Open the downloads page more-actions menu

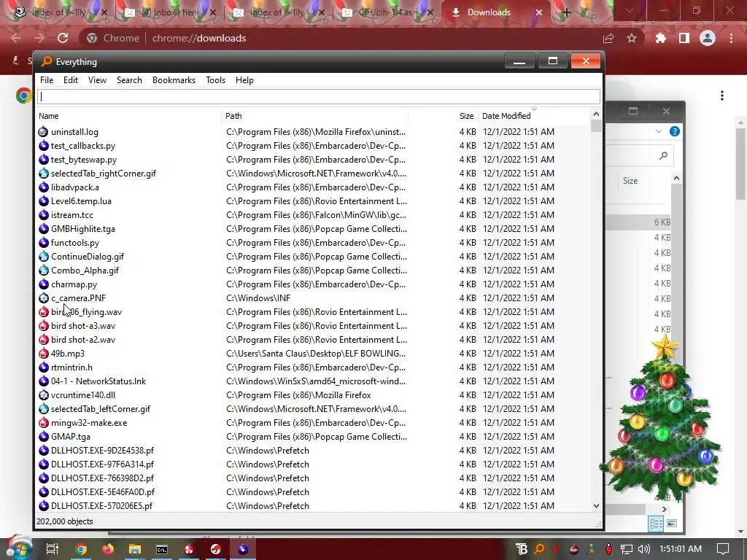click(x=722, y=96)
